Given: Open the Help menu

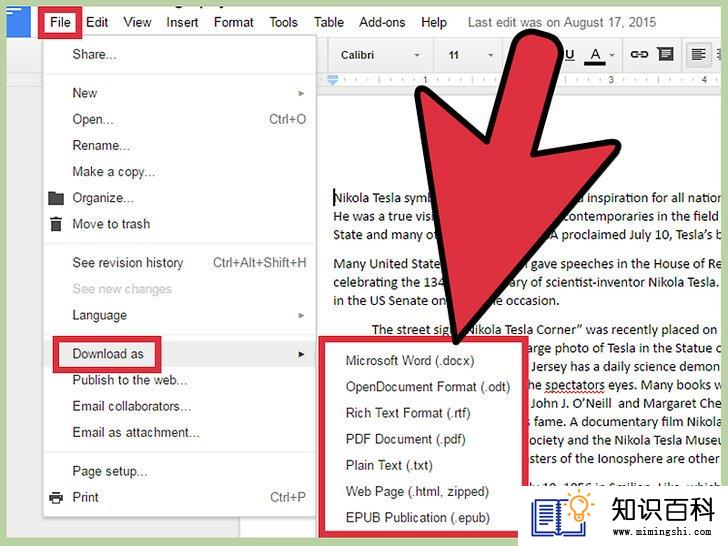Looking at the screenshot, I should point(434,22).
